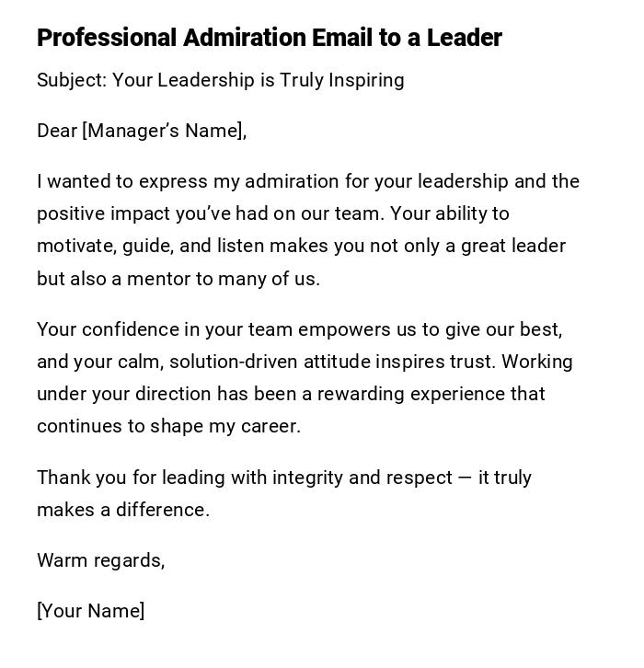The width and height of the screenshot is (644, 668).
Task: Click the Subject line text
Action: click(x=220, y=80)
